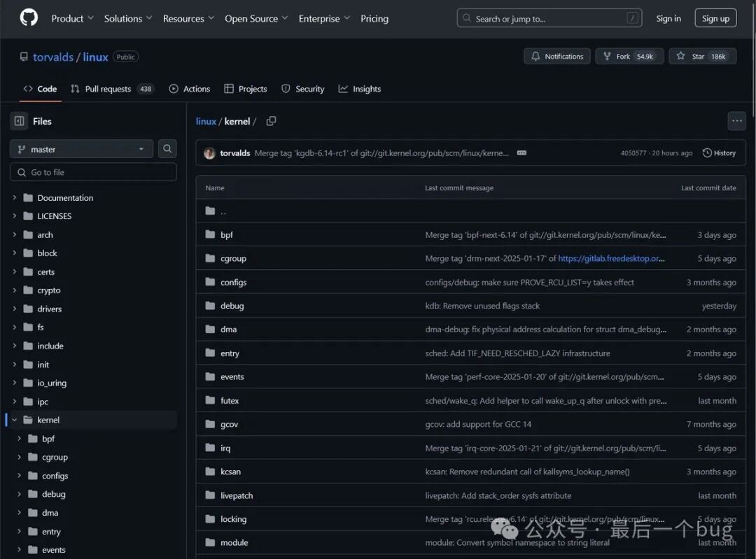756x559 pixels.
Task: Open the Enterprise menu dropdown
Action: pos(324,18)
